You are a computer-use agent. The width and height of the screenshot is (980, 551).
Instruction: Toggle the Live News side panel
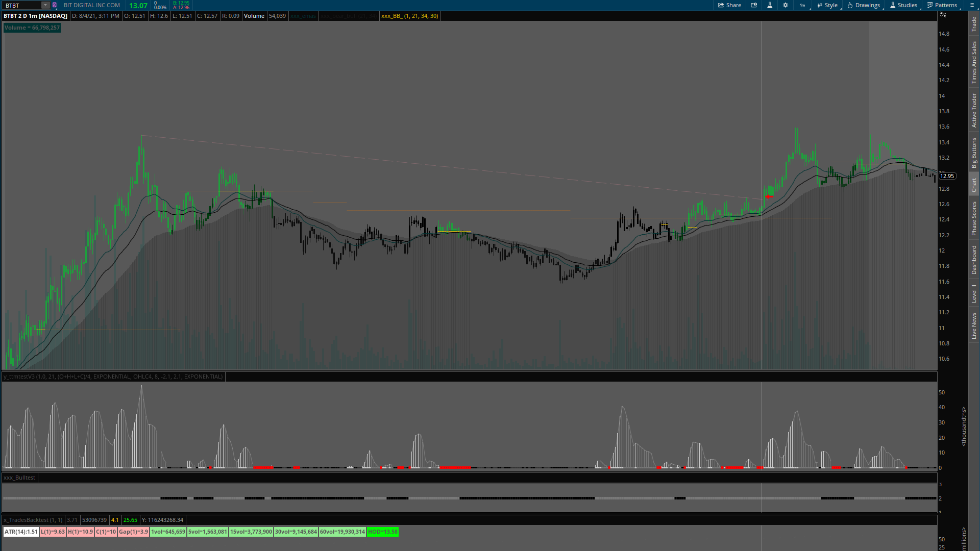point(974,327)
